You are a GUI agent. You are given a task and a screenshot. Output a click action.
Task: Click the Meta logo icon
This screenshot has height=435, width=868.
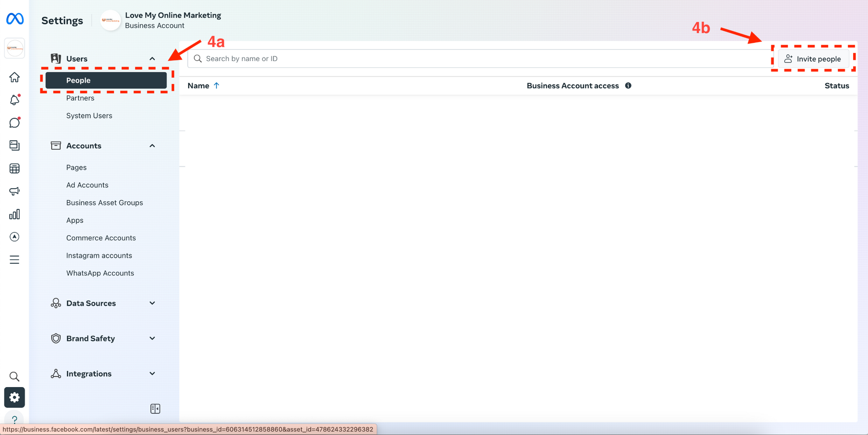15,19
